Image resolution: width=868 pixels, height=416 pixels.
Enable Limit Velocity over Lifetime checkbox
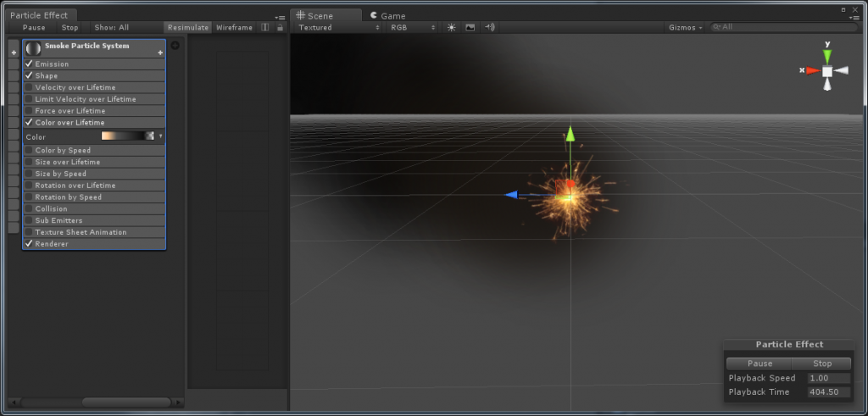point(29,99)
